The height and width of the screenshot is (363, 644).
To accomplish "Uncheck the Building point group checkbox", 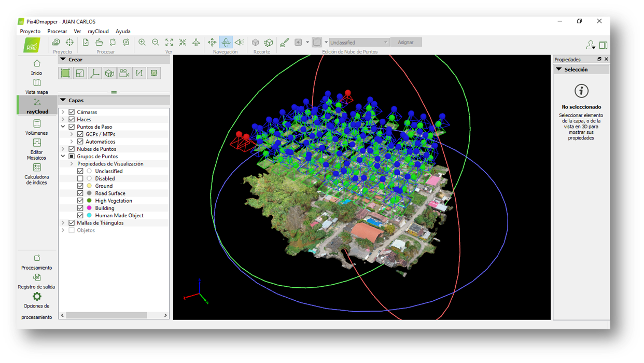I will click(80, 208).
